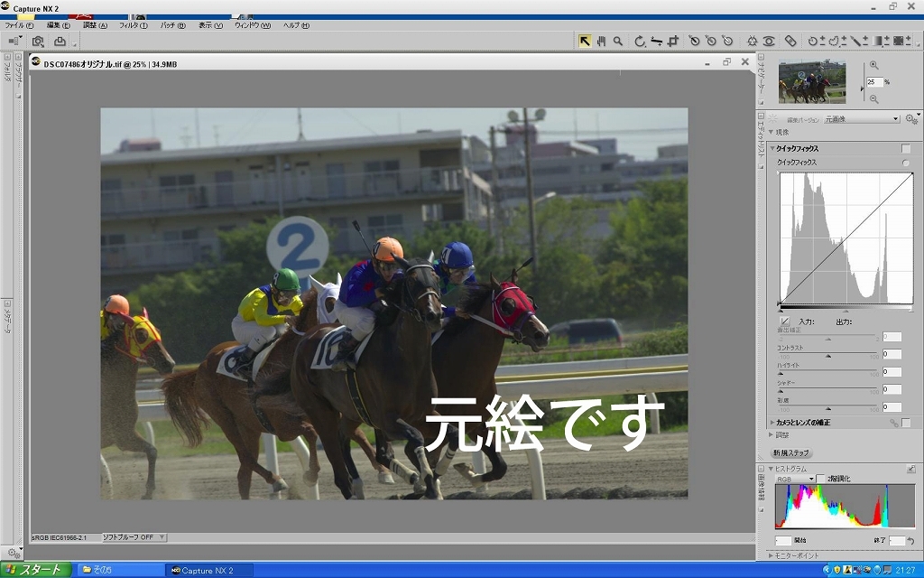Toggle the 画像情報 panel collapse box

pos(761,469)
